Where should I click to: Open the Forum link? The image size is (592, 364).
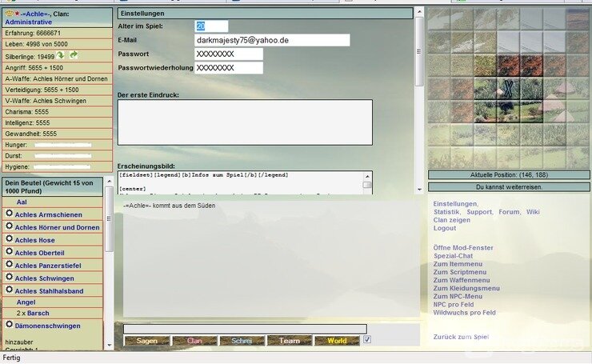coord(509,212)
